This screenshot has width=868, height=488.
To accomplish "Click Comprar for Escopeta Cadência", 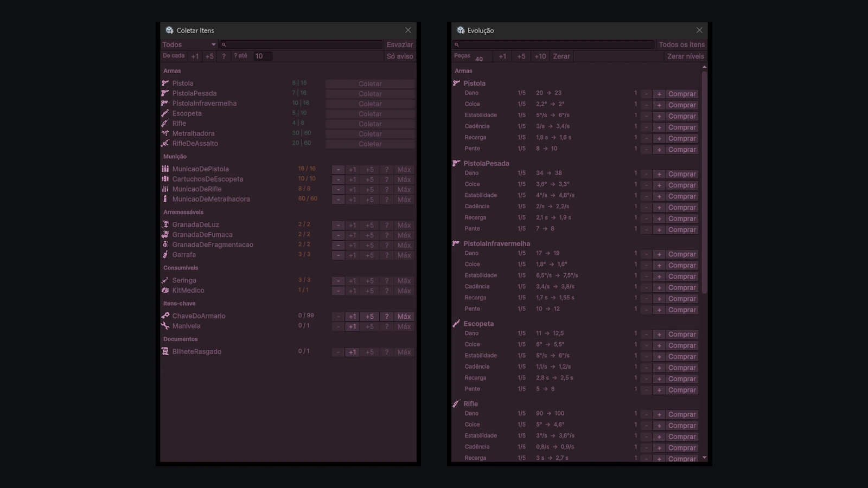I will click(x=682, y=368).
